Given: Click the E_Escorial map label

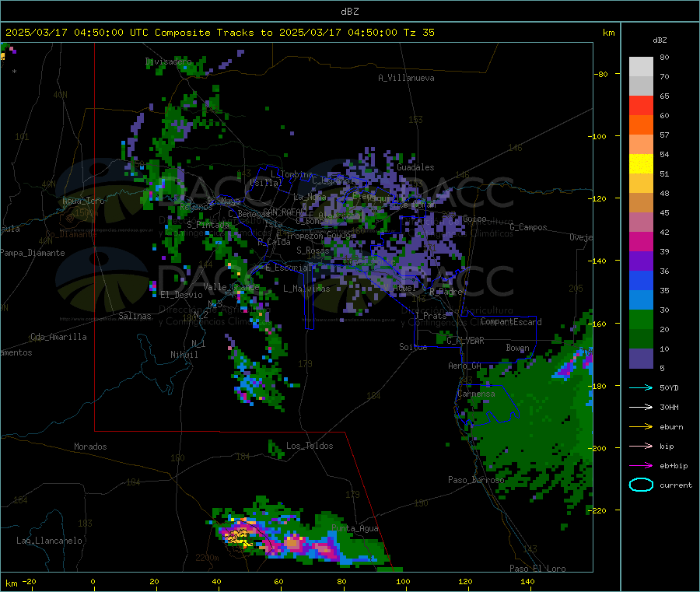Looking at the screenshot, I should (289, 268).
